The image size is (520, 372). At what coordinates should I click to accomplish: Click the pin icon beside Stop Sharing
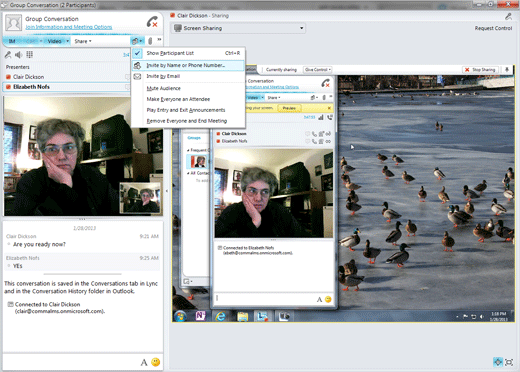click(507, 69)
